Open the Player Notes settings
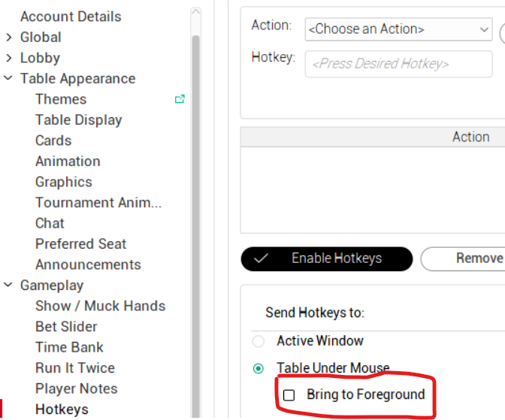The width and height of the screenshot is (505, 420). 77,388
